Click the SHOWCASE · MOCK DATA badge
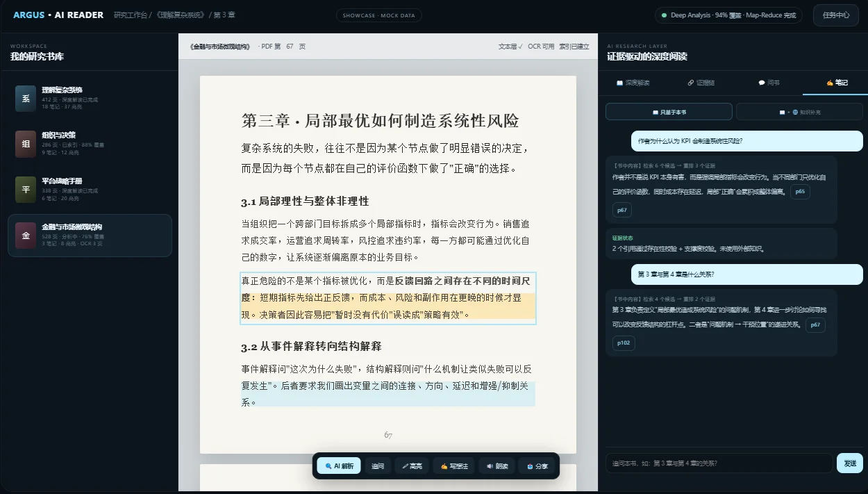The image size is (868, 494). 378,15
